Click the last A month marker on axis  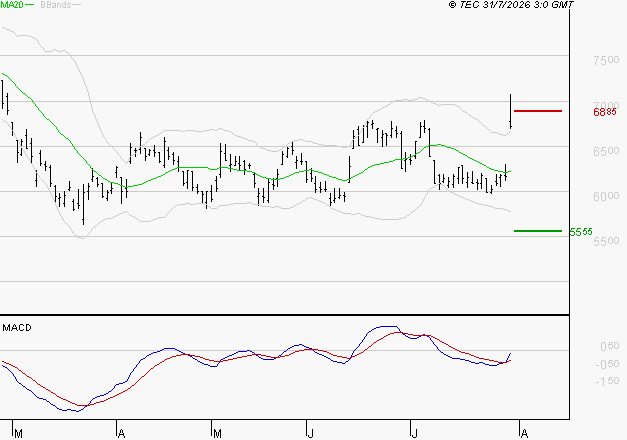525,434
